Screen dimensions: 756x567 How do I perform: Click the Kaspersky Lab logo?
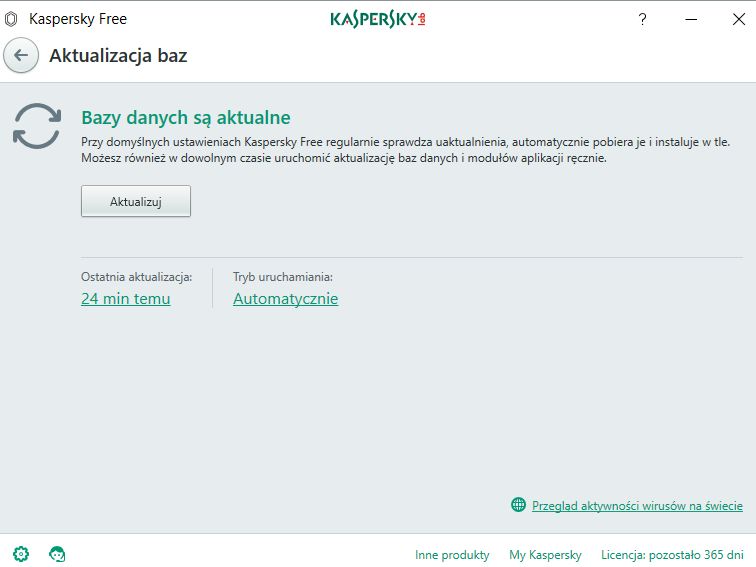378,19
